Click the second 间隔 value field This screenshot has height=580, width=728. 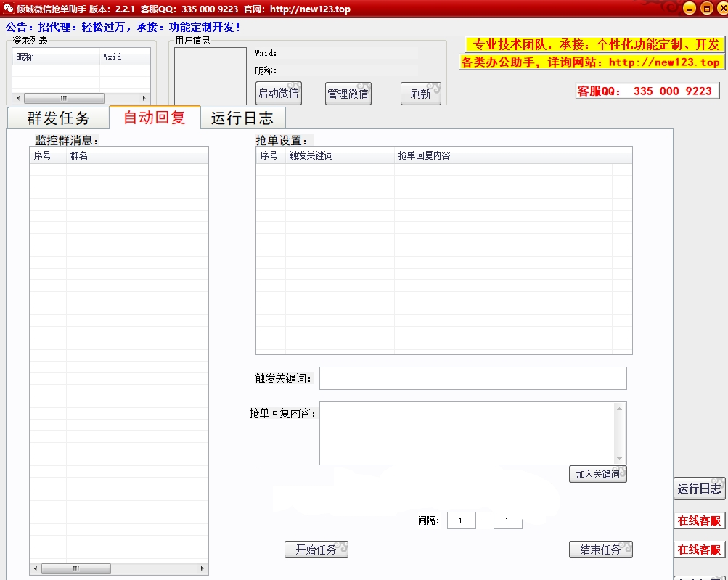[x=508, y=520]
